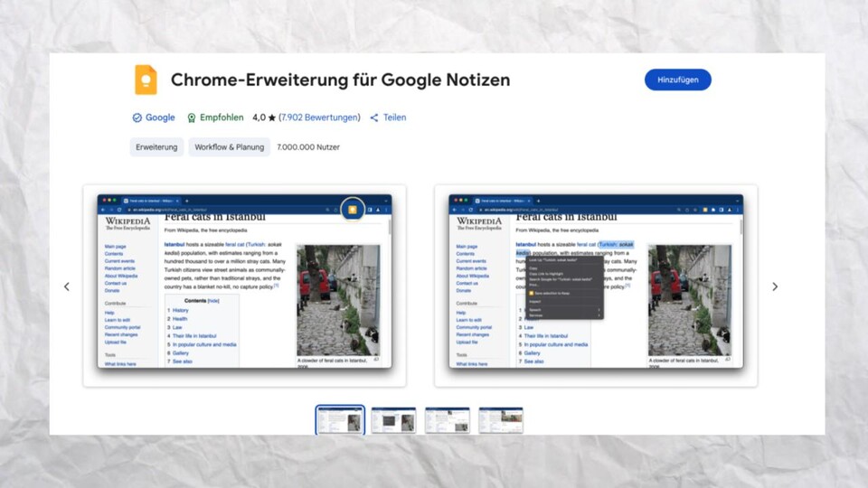868x488 pixels.
Task: Select the Workflow & Planung chip
Action: pos(229,147)
